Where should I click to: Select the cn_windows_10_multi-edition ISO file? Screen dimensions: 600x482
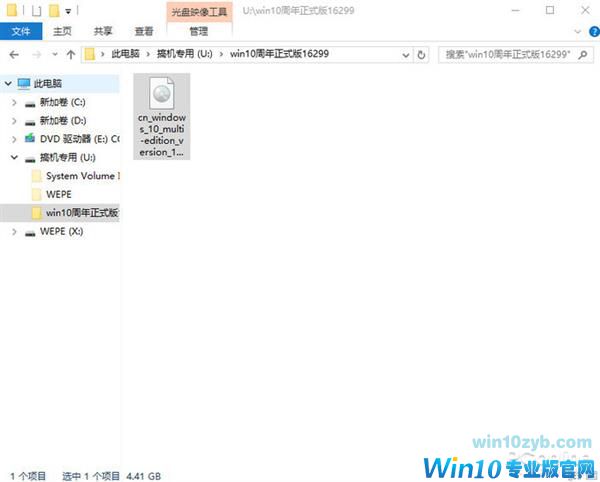[x=161, y=116]
